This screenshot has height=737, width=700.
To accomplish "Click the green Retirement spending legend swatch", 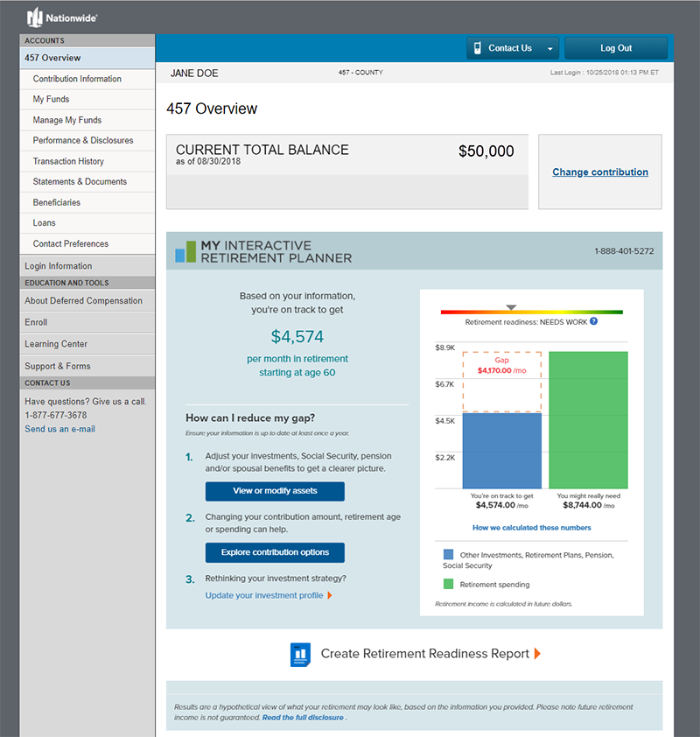I will 448,584.
